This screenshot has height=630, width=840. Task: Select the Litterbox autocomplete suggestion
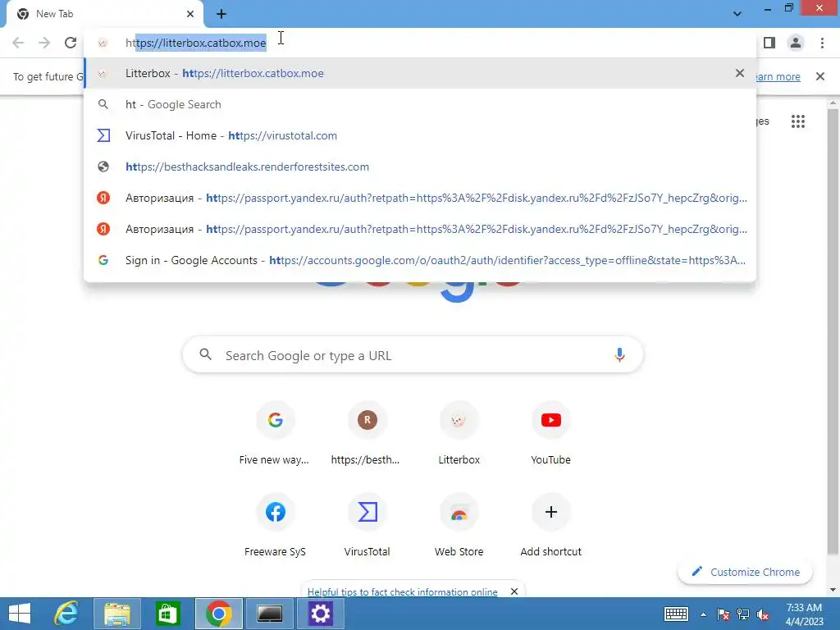(x=420, y=73)
